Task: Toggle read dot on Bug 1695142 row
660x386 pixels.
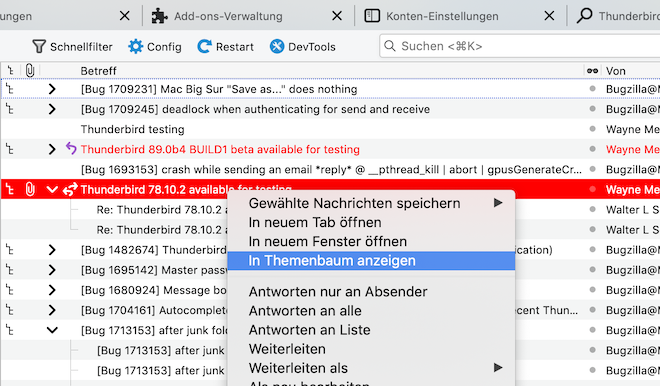Action: (593, 270)
